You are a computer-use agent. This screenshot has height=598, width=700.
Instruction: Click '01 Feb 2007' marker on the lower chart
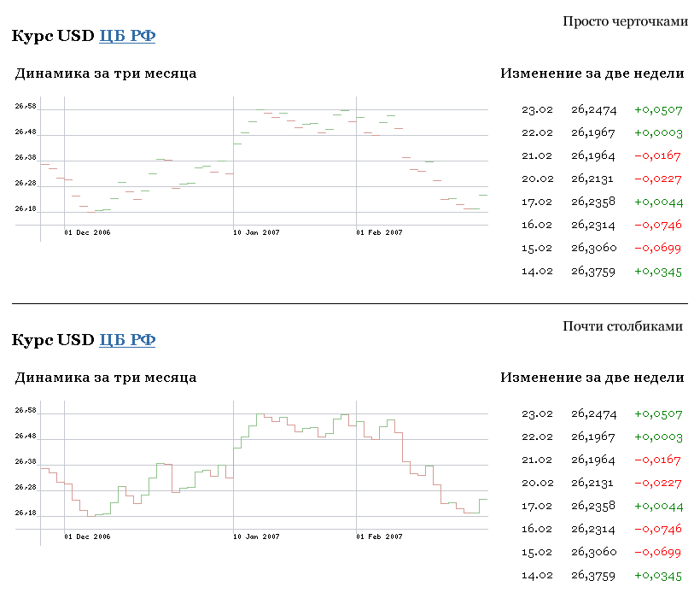pyautogui.click(x=379, y=536)
